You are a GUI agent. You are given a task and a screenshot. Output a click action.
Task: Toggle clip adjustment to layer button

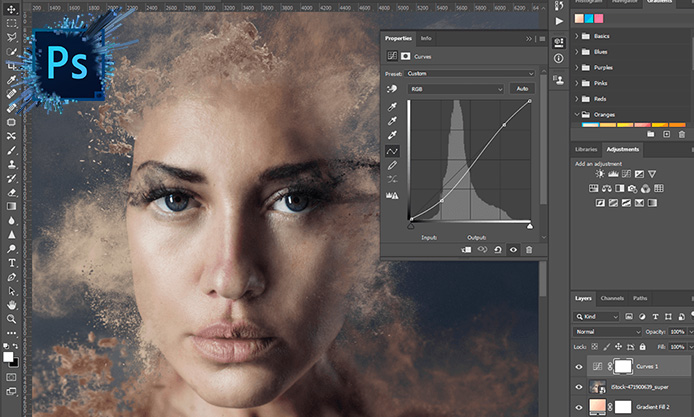pos(466,250)
